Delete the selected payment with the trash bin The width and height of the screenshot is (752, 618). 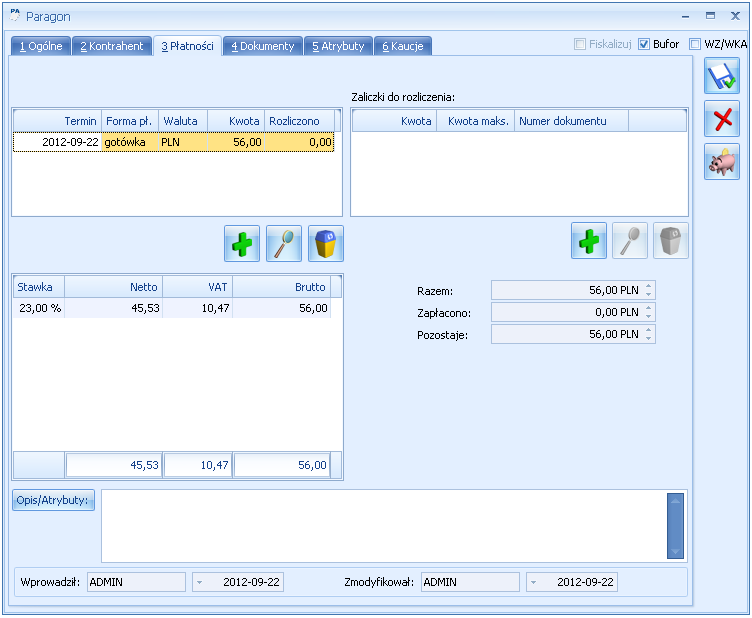tap(326, 244)
